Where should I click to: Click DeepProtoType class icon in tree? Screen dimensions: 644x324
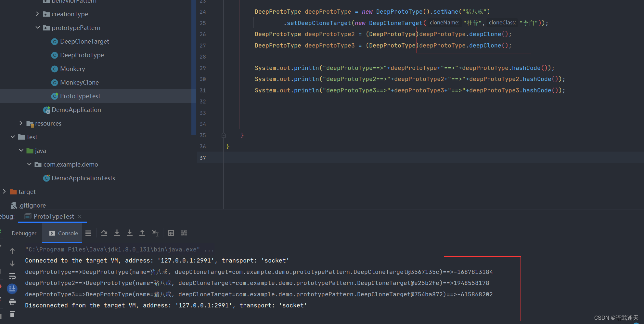coord(55,55)
